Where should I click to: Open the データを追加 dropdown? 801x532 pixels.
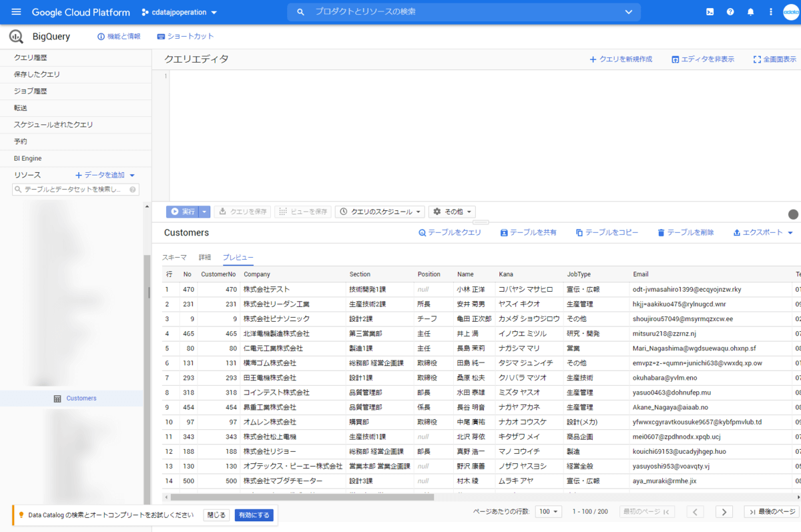click(105, 175)
